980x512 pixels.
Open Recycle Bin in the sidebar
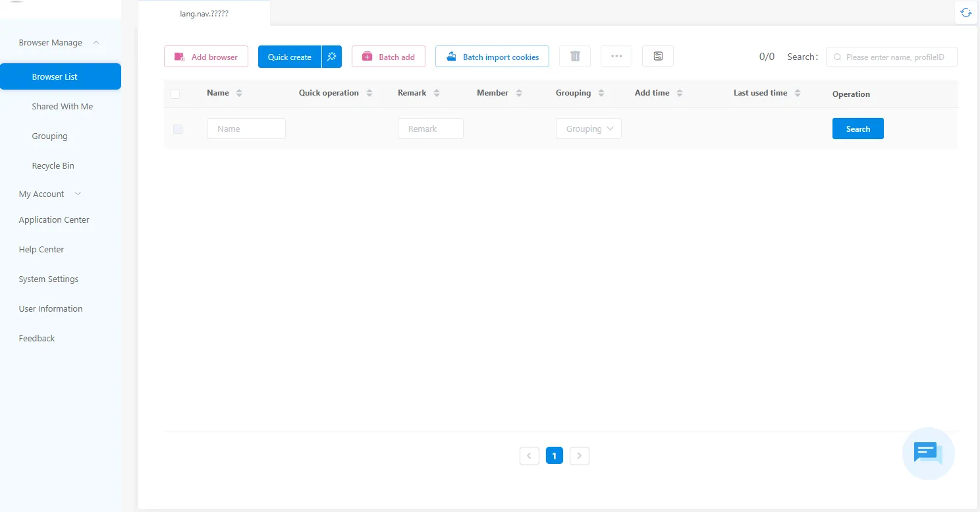pyautogui.click(x=53, y=166)
